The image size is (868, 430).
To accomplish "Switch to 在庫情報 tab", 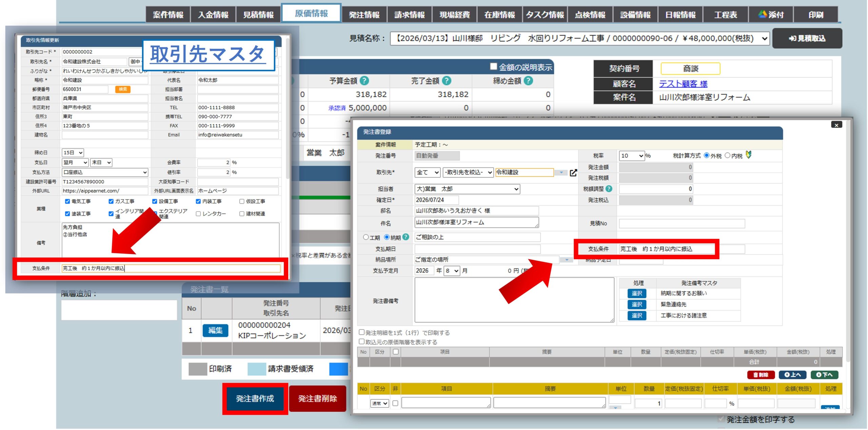I will click(499, 15).
